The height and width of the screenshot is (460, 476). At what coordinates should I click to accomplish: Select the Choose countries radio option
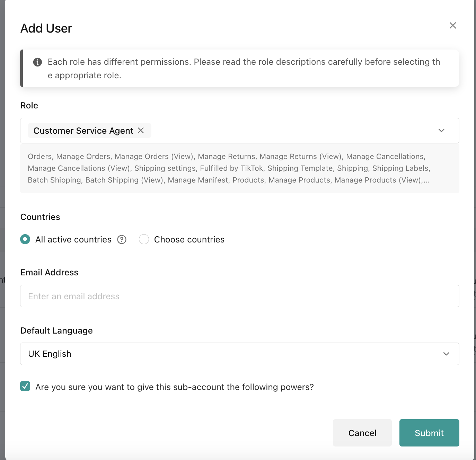pyautogui.click(x=144, y=239)
